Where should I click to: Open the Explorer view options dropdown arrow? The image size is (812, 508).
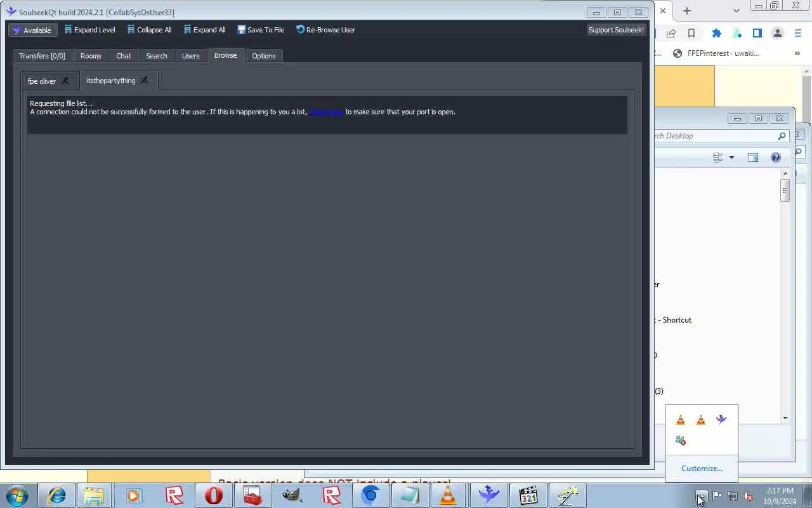coord(731,157)
